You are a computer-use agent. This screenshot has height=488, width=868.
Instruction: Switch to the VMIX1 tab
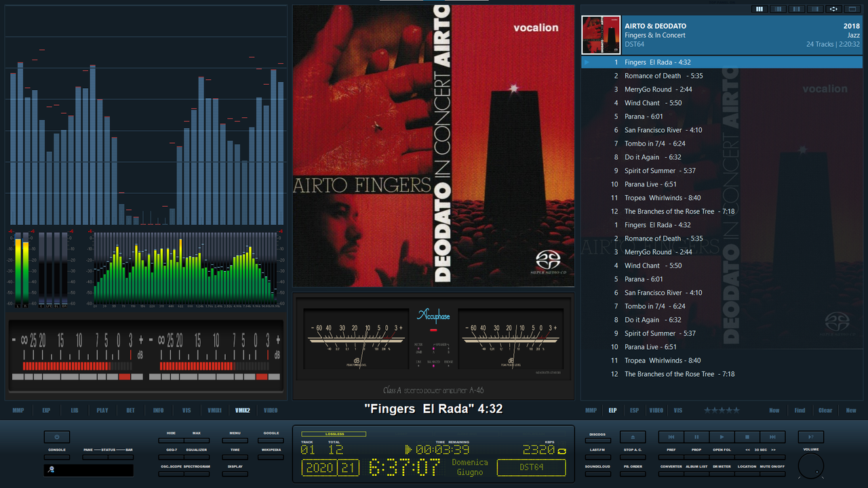coord(214,410)
